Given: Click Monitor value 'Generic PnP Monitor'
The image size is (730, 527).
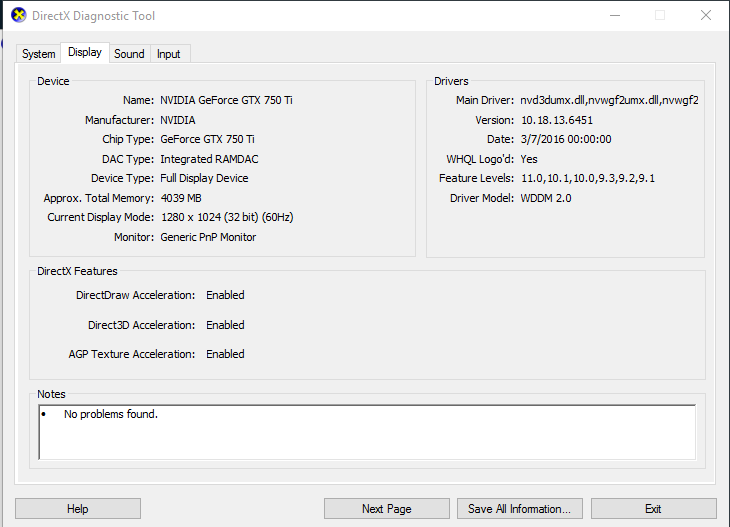Looking at the screenshot, I should pos(208,237).
